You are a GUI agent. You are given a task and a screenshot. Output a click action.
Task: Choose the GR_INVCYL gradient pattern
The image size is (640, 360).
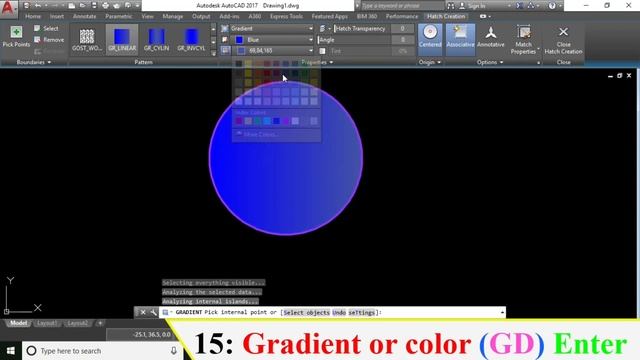[x=191, y=39]
